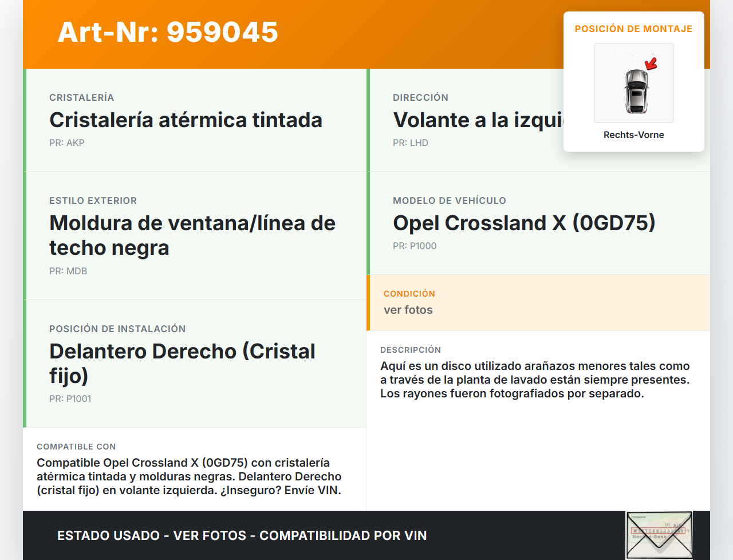The width and height of the screenshot is (733, 560).
Task: Click the 'ver fotos' condition text
Action: click(408, 310)
